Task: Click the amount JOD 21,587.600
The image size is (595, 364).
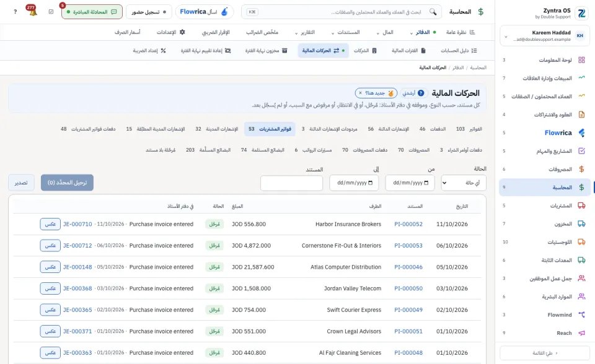Action: click(x=253, y=267)
